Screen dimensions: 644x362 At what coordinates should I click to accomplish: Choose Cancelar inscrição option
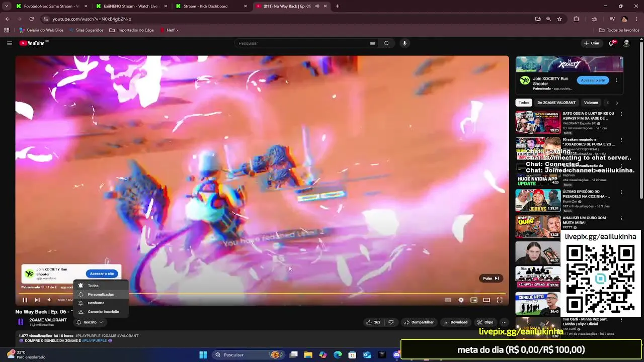(101, 312)
